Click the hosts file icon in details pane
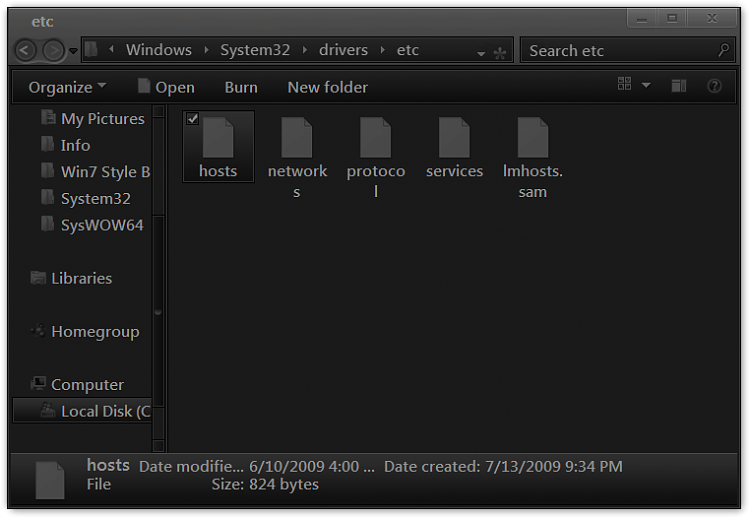Viewport: 750px width, 518px height. click(50, 480)
